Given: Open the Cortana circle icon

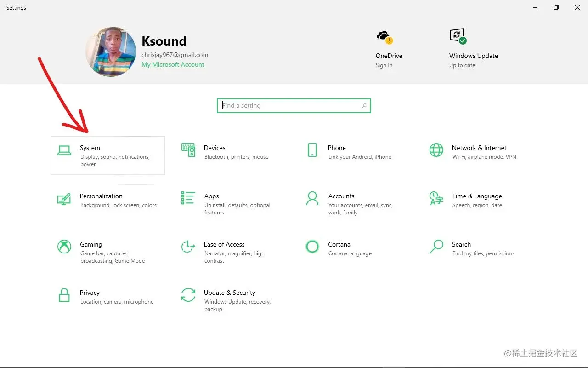Looking at the screenshot, I should click(x=312, y=247).
